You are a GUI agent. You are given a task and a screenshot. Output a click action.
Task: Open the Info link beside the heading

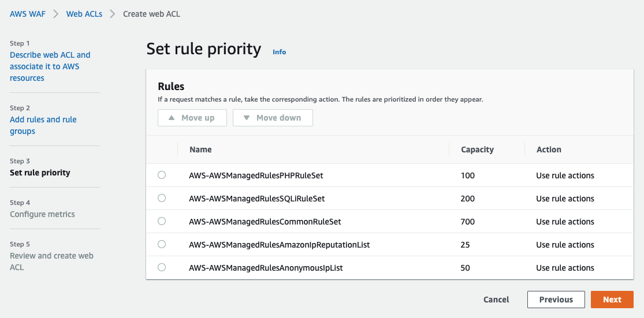tap(279, 52)
